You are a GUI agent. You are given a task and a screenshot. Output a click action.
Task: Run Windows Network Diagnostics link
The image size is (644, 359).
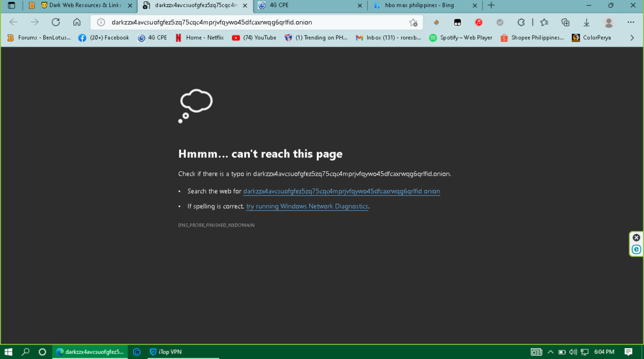coord(307,207)
